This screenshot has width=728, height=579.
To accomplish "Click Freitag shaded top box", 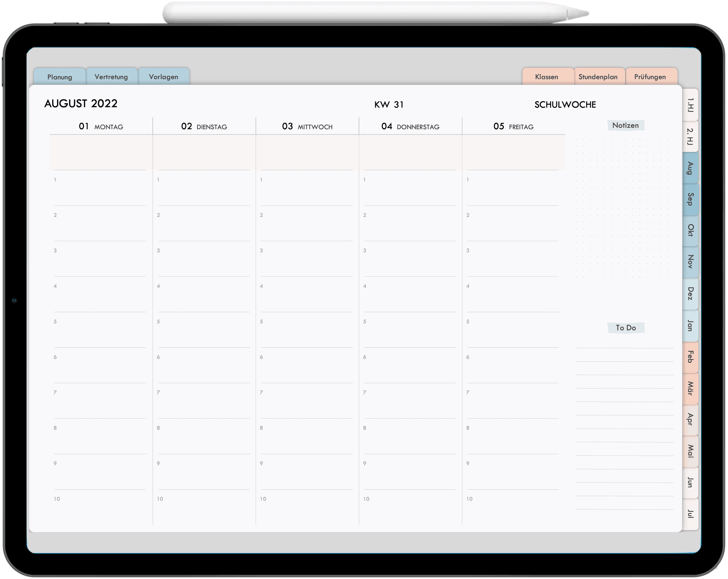I will [x=514, y=153].
